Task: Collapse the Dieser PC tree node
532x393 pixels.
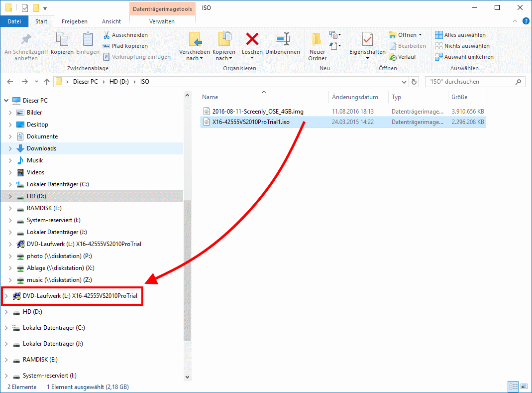Action: 6,101
